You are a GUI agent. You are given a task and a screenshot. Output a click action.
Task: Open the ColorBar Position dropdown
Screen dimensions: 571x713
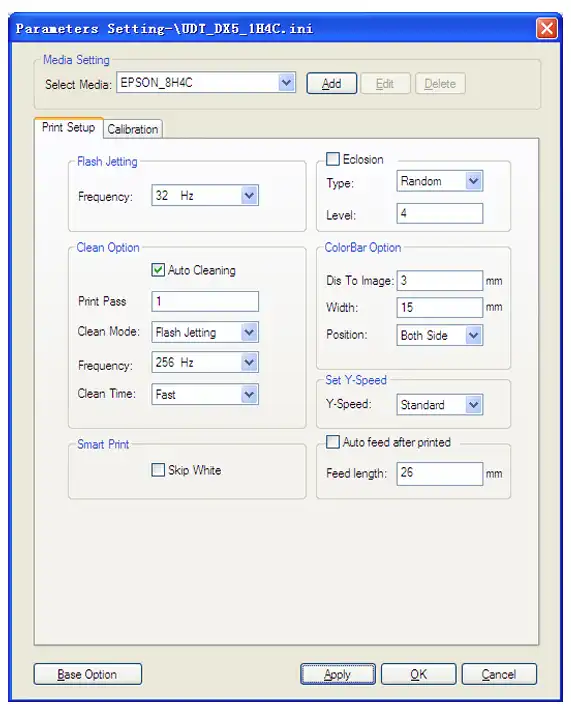point(440,336)
